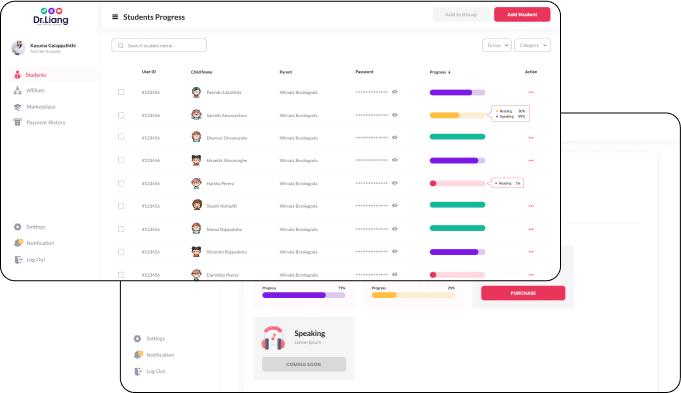The height and width of the screenshot is (393, 681).
Task: Select Payment History in the sidebar menu
Action: pos(46,122)
